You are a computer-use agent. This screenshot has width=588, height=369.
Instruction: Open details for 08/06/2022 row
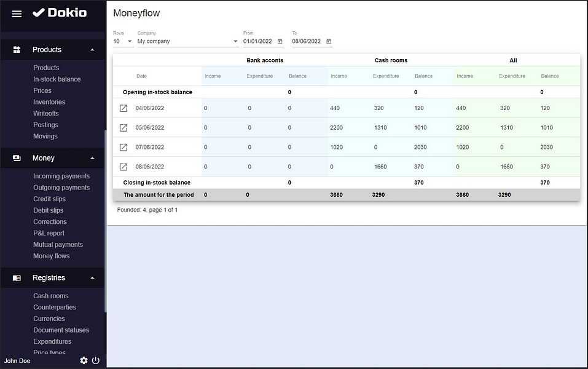(123, 167)
